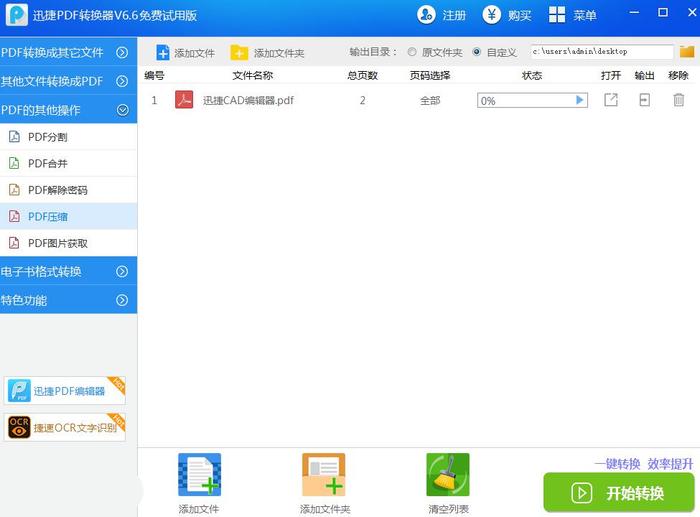The image size is (700, 517).
Task: Open the 迅捷PDF编辑器 promo banner
Action: click(65, 391)
